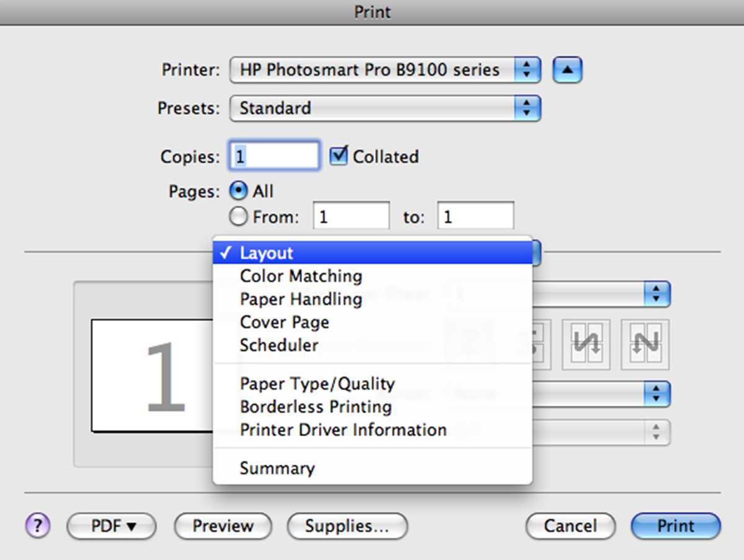Open the Presets Standard dropdown
Screen dimensions: 744x560
click(x=385, y=108)
